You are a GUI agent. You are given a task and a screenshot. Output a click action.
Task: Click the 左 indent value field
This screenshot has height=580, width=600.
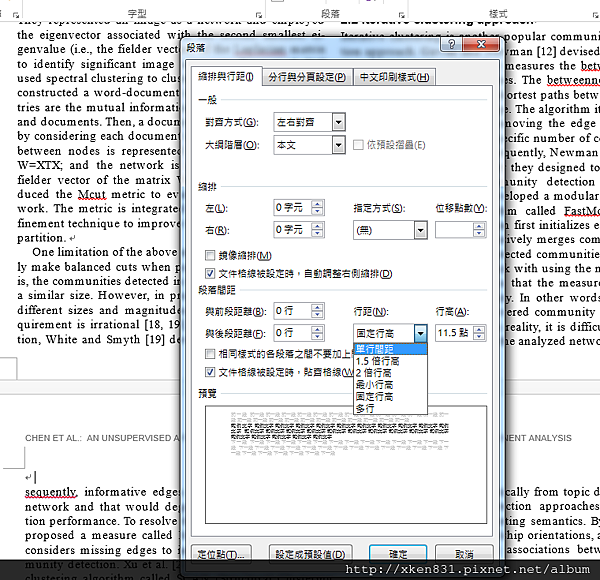(293, 208)
